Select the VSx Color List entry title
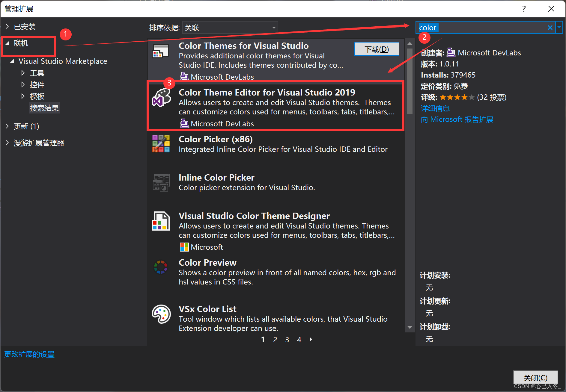The height and width of the screenshot is (392, 566). click(207, 309)
